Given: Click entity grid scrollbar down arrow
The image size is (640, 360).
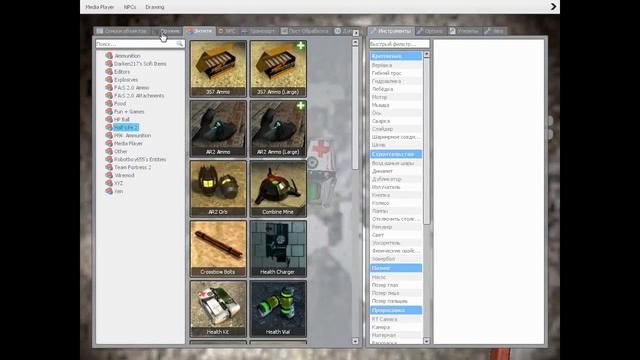Looking at the screenshot, I should (x=355, y=341).
